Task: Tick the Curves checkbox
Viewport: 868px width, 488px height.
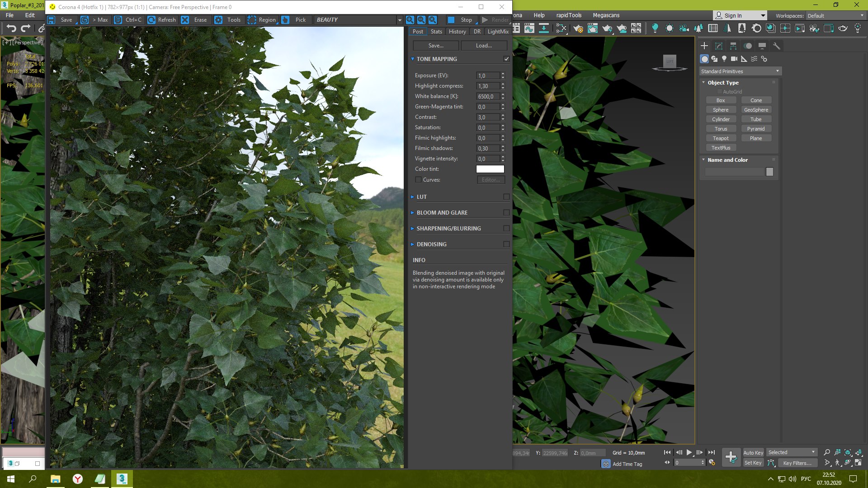Action: pyautogui.click(x=418, y=179)
